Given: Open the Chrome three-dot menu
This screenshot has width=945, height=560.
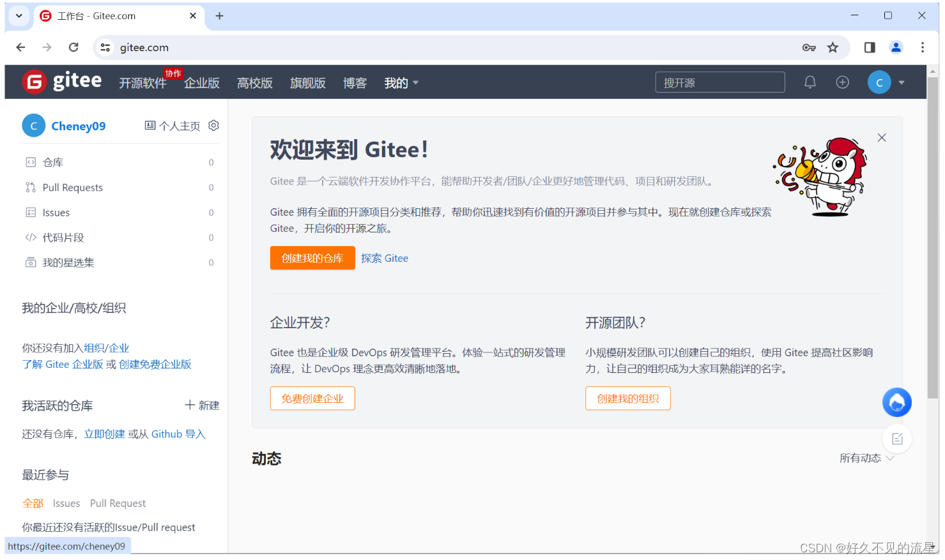Looking at the screenshot, I should click(923, 47).
